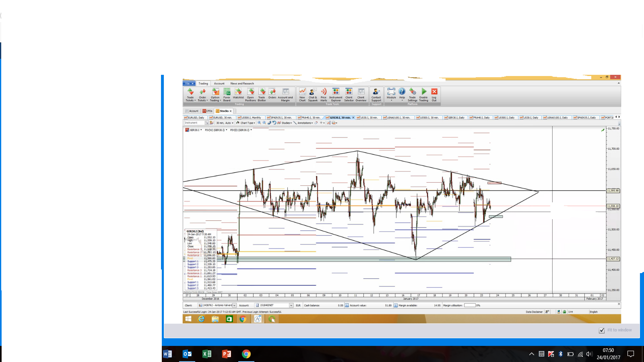Open Price Alerts

(324, 95)
